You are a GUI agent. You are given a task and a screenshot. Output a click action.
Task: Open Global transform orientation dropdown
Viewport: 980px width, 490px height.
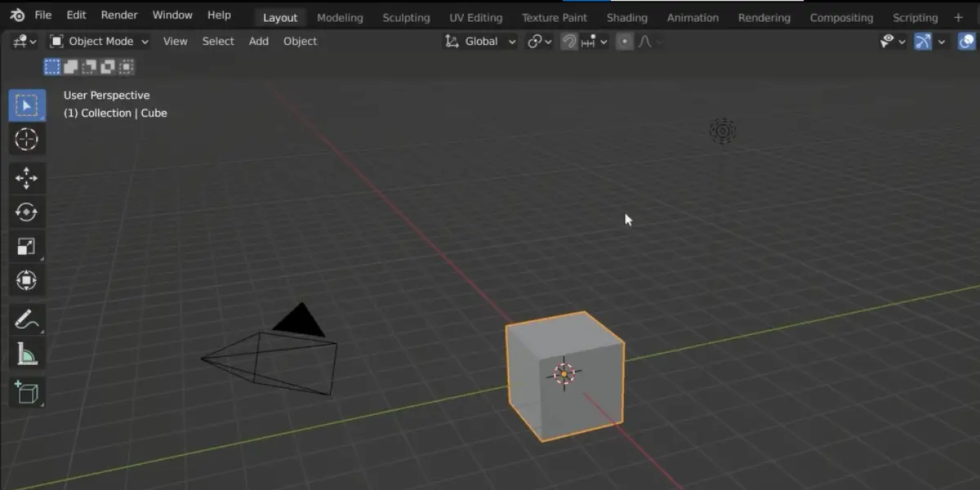pyautogui.click(x=480, y=42)
